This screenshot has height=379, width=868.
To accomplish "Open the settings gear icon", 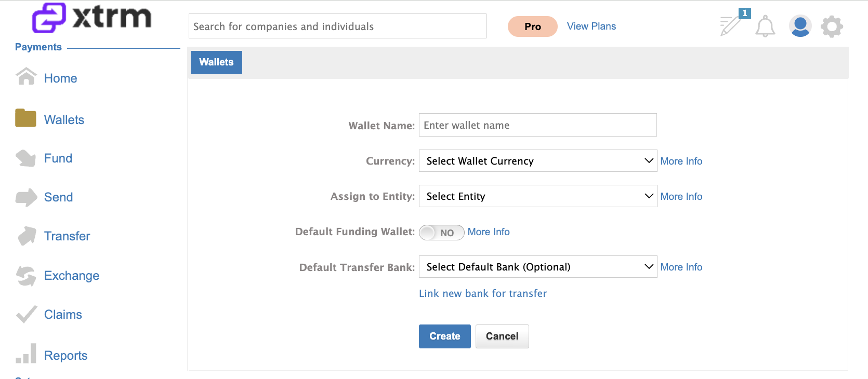I will pyautogui.click(x=832, y=26).
